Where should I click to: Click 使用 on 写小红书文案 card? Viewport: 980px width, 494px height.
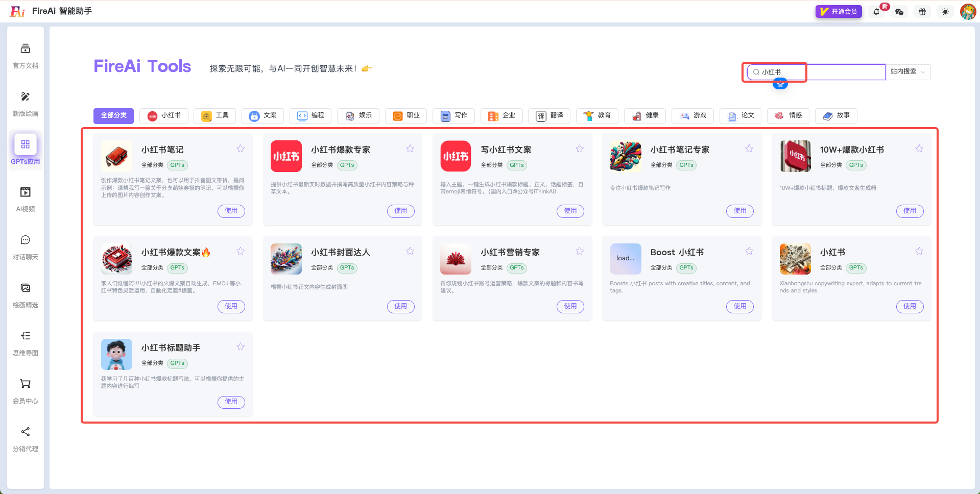[x=570, y=211]
